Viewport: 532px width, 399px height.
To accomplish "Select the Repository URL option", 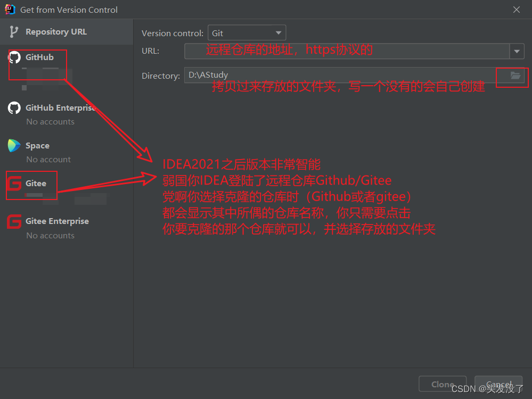I will 67,32.
